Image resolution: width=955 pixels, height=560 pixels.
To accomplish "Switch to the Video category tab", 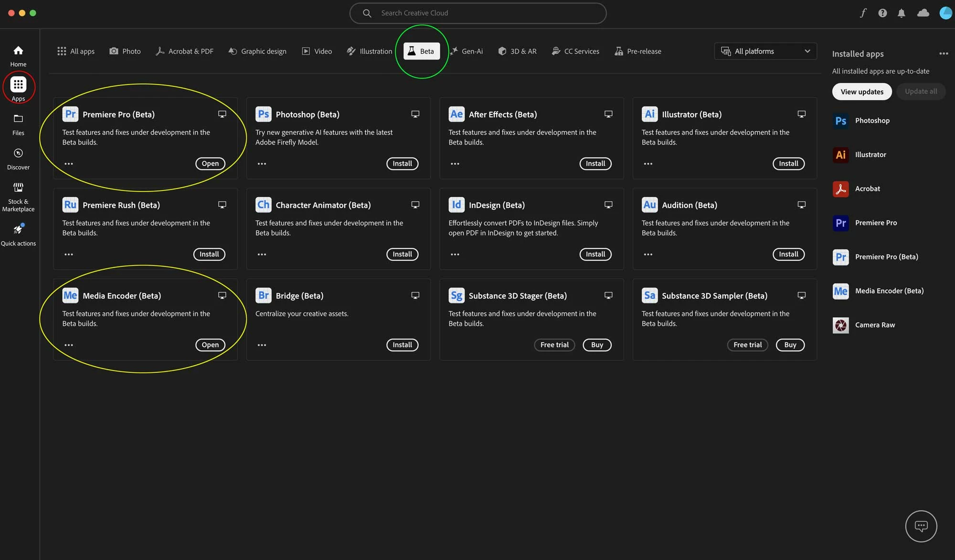I will click(317, 51).
